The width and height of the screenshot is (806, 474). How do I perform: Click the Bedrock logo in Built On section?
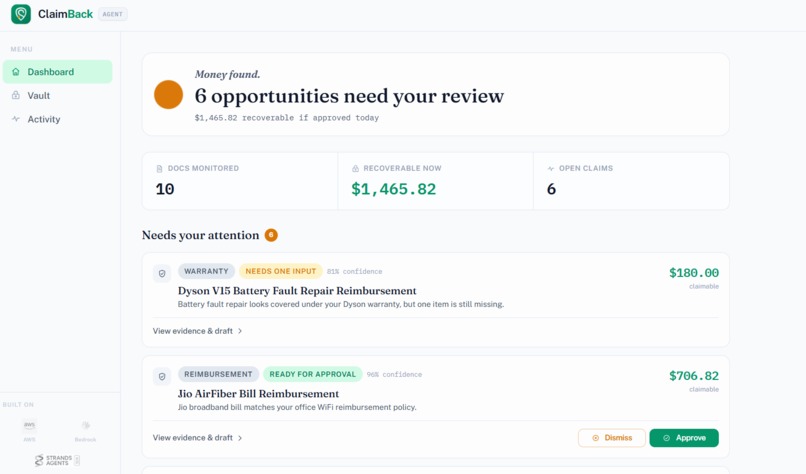click(x=85, y=426)
